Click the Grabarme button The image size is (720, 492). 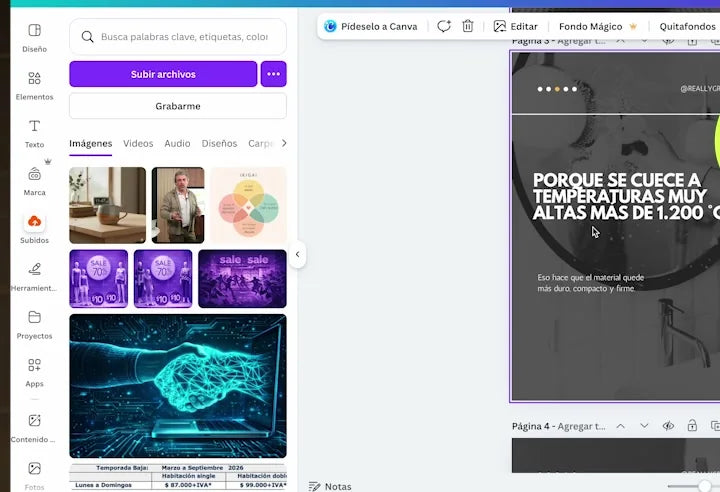[x=178, y=106]
